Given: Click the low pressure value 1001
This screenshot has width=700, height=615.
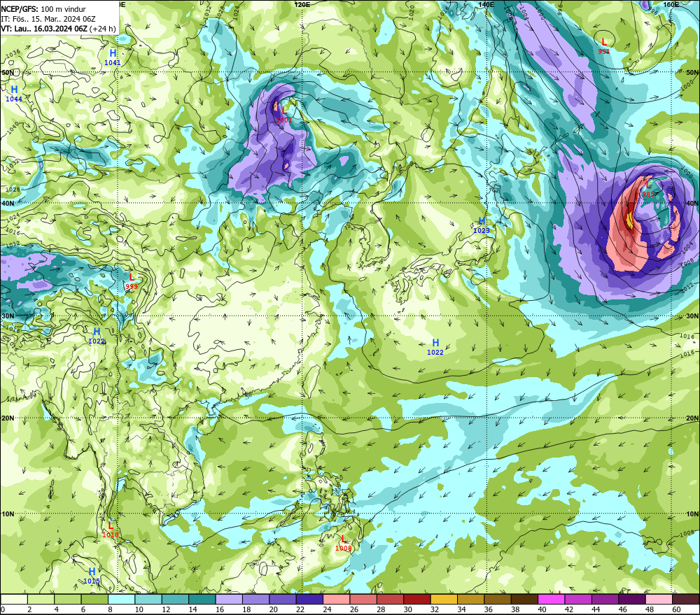Looking at the screenshot, I should pyautogui.click(x=284, y=120).
